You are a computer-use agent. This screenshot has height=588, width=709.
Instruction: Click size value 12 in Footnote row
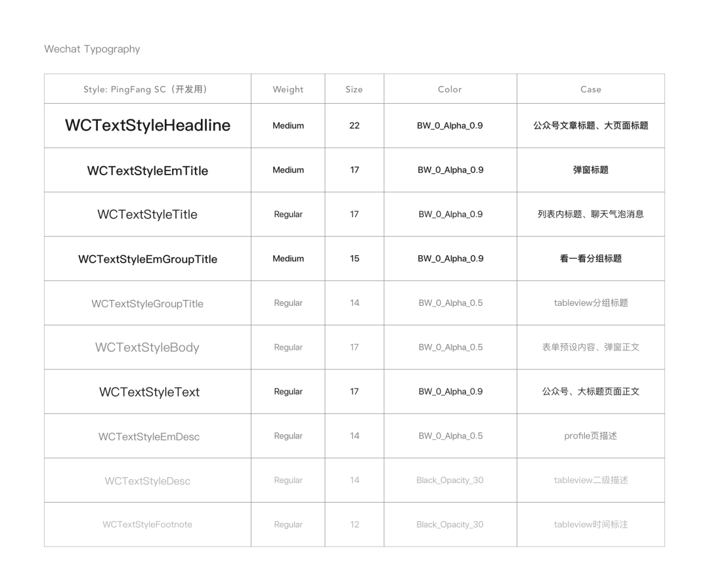point(354,524)
